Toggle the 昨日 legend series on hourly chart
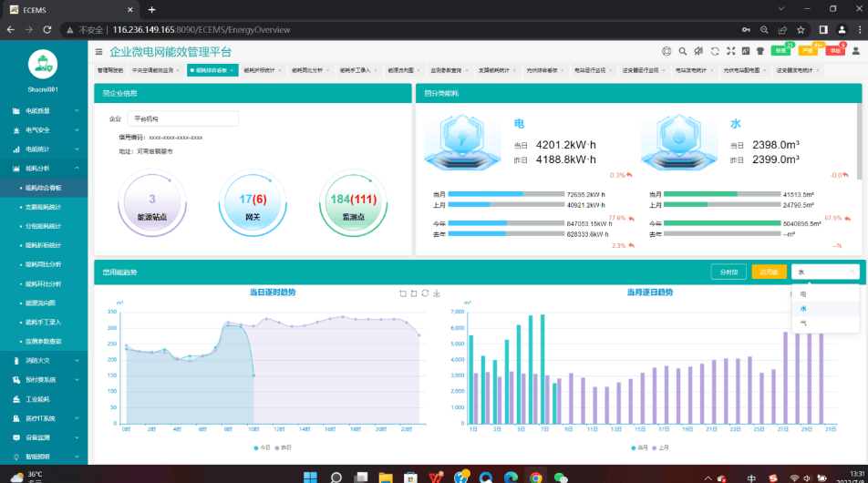The height and width of the screenshot is (483, 868). (284, 447)
